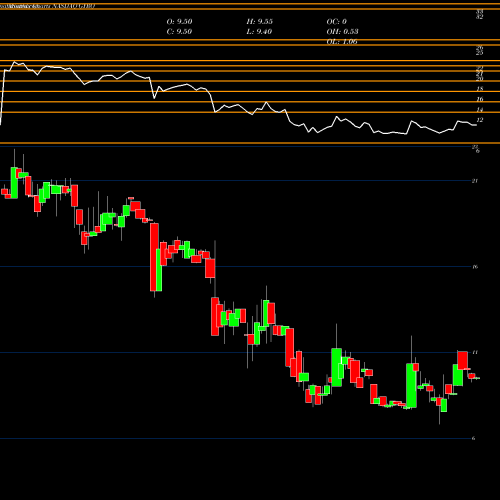Click the '18' label on line chart axis
This screenshot has height=500, width=500.
tap(480, 89)
